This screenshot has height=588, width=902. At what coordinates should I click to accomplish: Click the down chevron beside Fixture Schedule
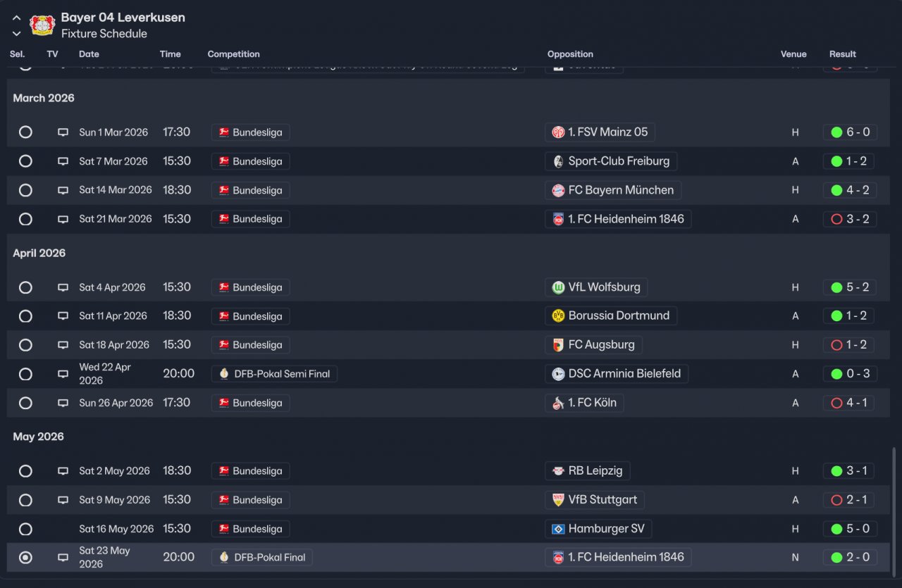pyautogui.click(x=17, y=33)
